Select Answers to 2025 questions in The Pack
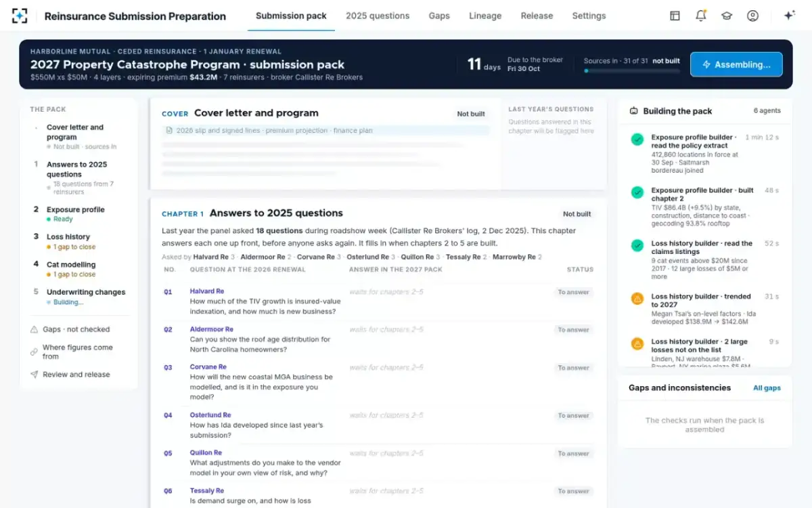This screenshot has height=508, width=812. click(79, 178)
